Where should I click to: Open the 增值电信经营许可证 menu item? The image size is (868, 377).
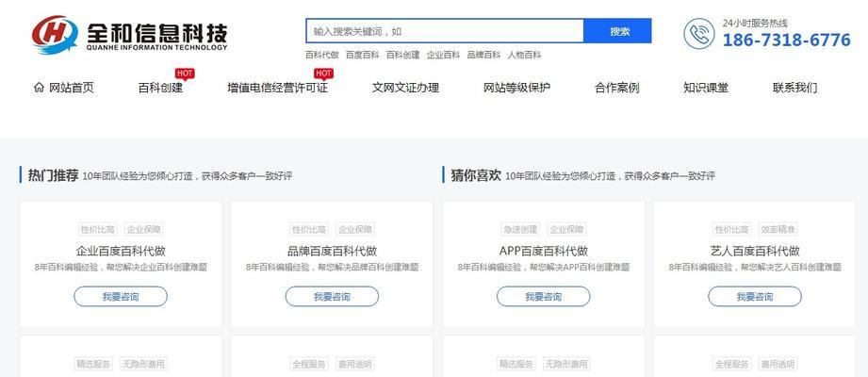point(277,88)
